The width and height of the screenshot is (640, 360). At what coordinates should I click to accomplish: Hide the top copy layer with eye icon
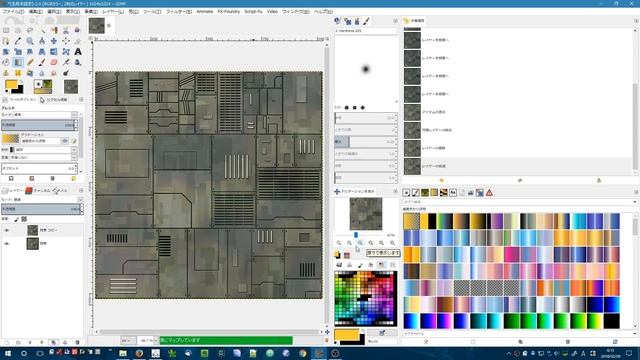point(6,231)
